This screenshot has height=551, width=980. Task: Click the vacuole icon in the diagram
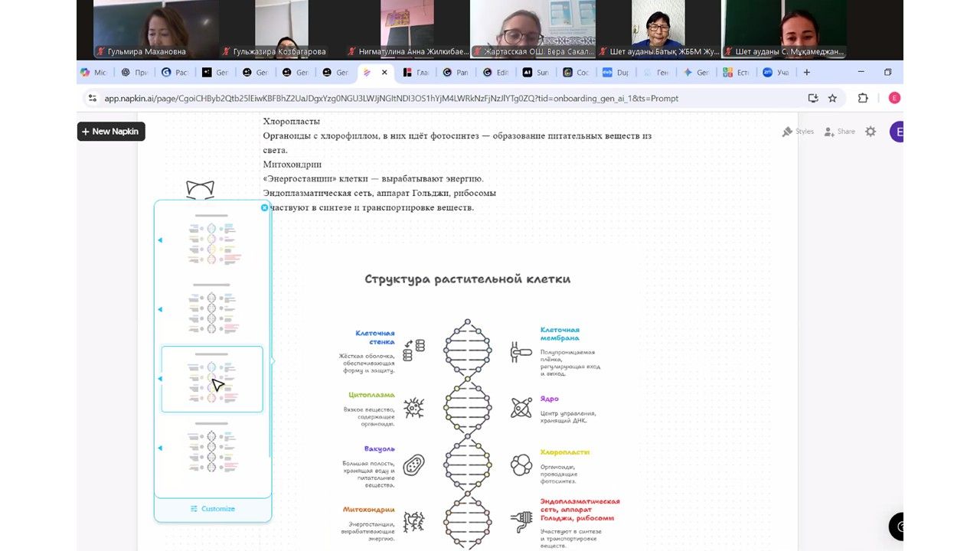413,465
